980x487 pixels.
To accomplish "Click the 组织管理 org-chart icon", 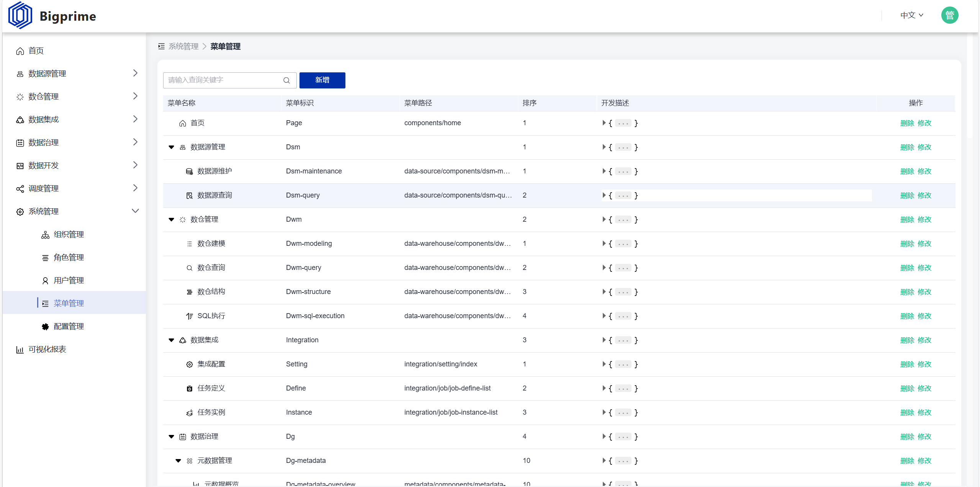I will coord(45,235).
